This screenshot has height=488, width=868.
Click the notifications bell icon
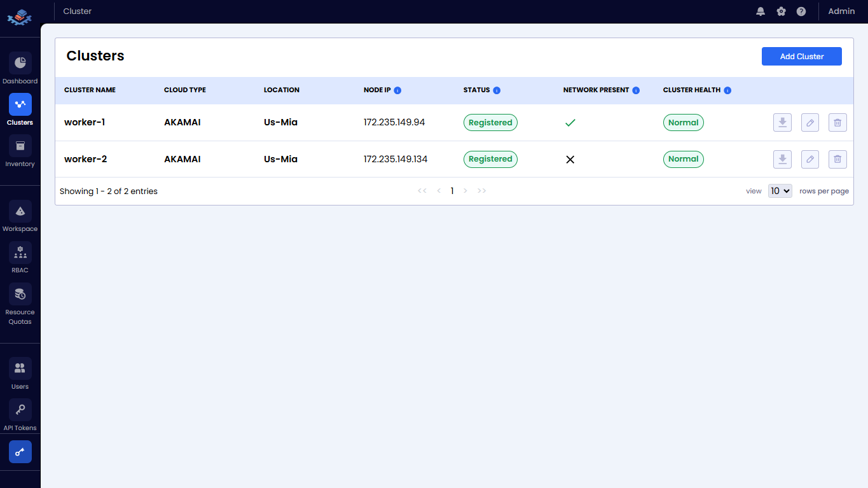coord(761,11)
